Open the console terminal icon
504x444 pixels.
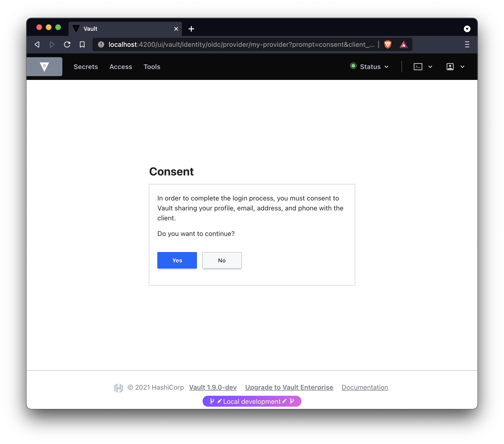tap(418, 67)
